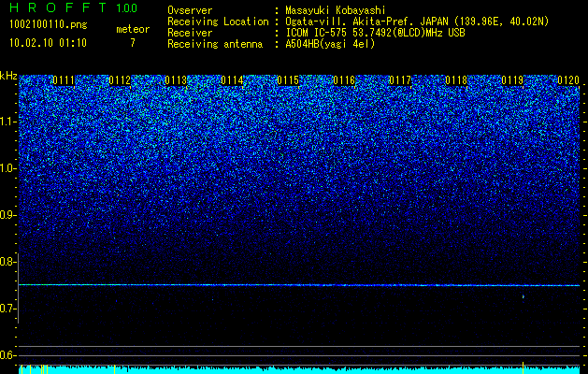Click the Receiving antenna label
This screenshot has width=588, height=374.
click(x=215, y=44)
